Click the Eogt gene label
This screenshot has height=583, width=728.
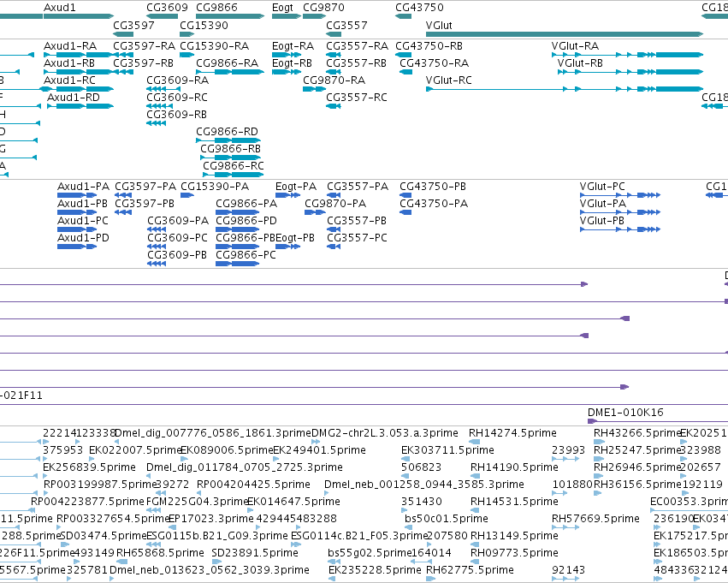(282, 8)
